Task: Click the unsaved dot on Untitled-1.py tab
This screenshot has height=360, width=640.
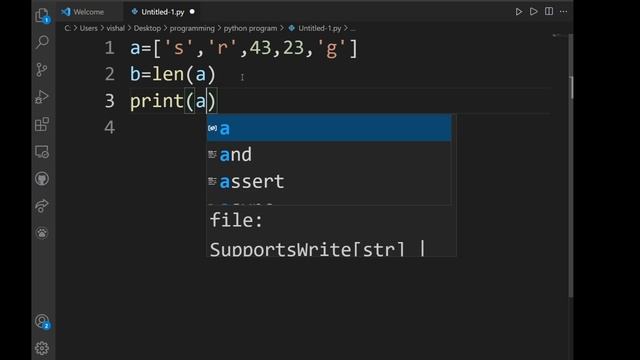Action: [192, 12]
